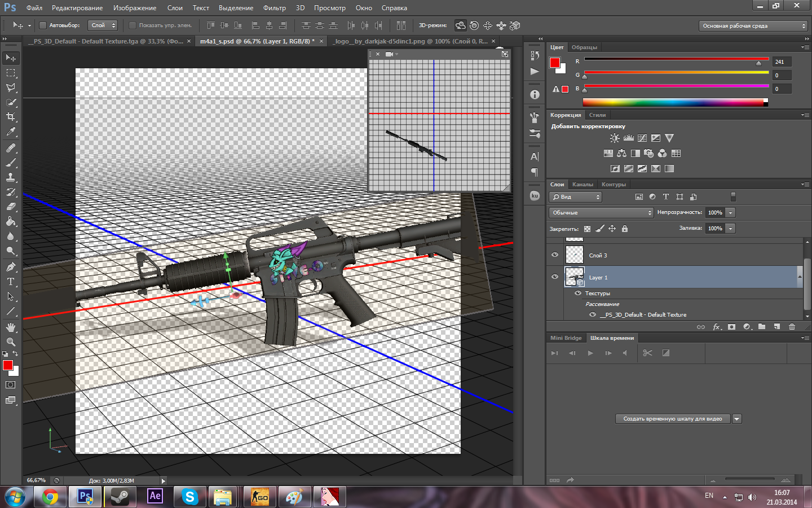Open the Основная рабочая среда workspace dropdown

(753, 26)
